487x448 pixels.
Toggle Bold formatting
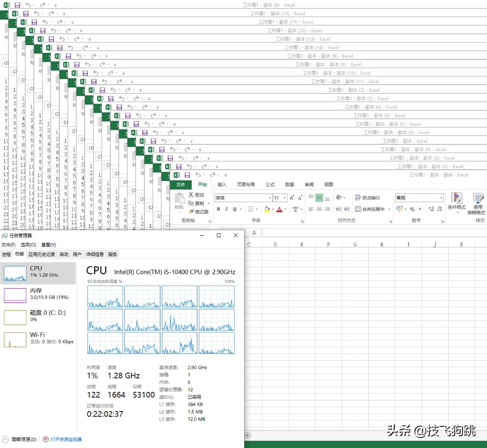219,209
